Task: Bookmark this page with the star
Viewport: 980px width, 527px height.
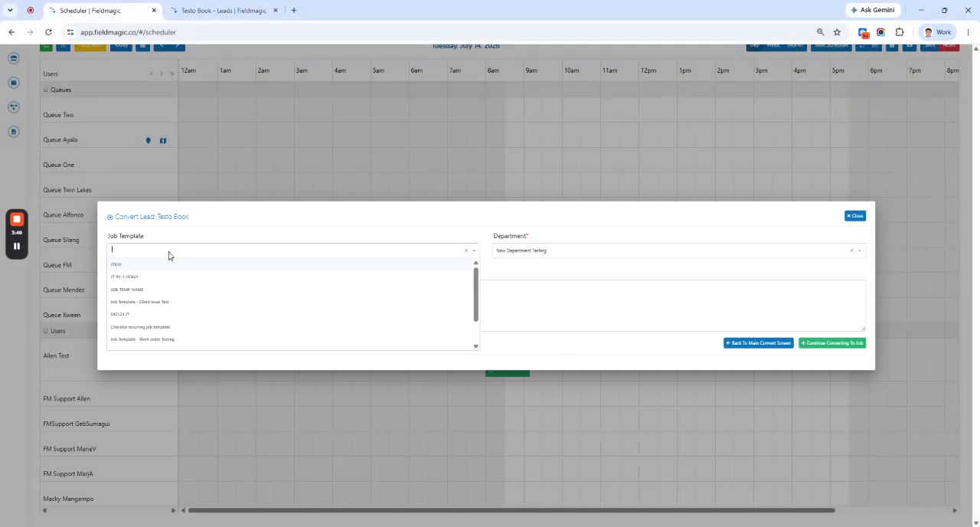Action: [x=837, y=32]
